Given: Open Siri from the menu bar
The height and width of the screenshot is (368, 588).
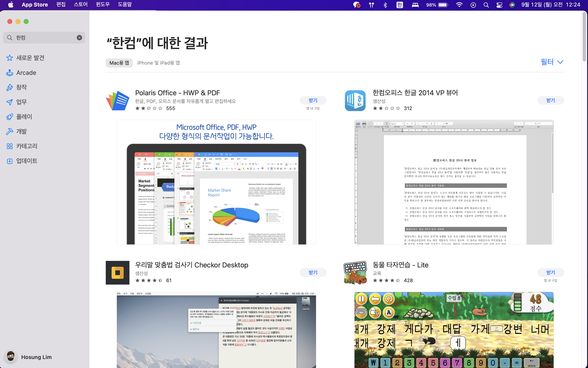Looking at the screenshot, I should (x=512, y=5).
